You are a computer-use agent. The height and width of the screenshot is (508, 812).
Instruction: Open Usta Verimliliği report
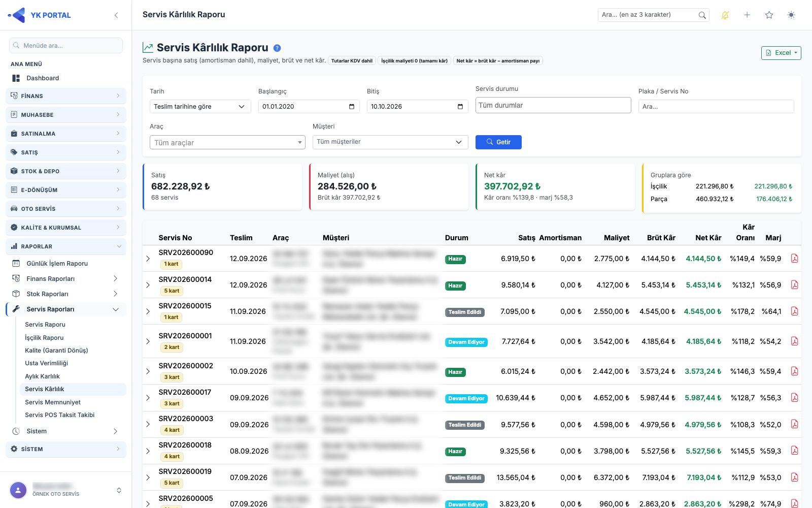pyautogui.click(x=47, y=363)
